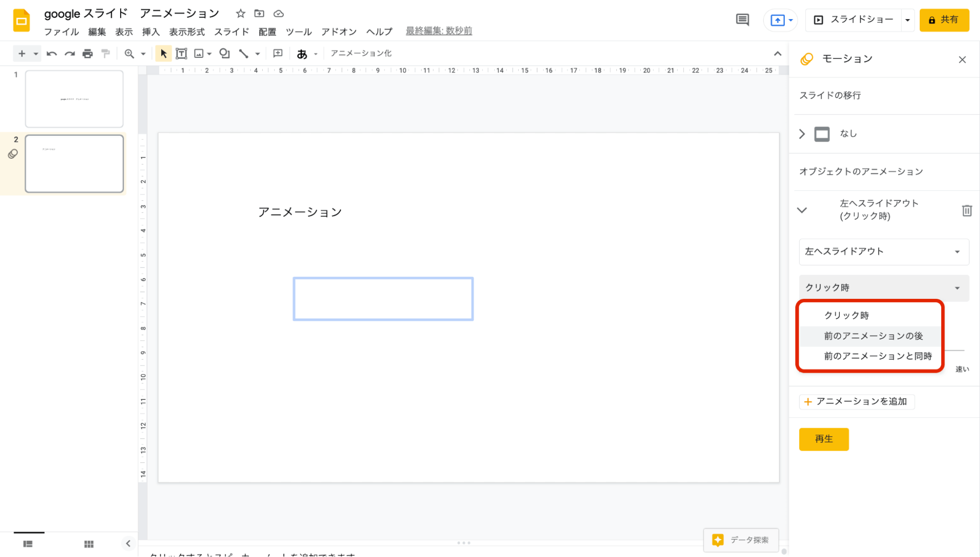
Task: Open the 表示 menu
Action: pyautogui.click(x=124, y=32)
